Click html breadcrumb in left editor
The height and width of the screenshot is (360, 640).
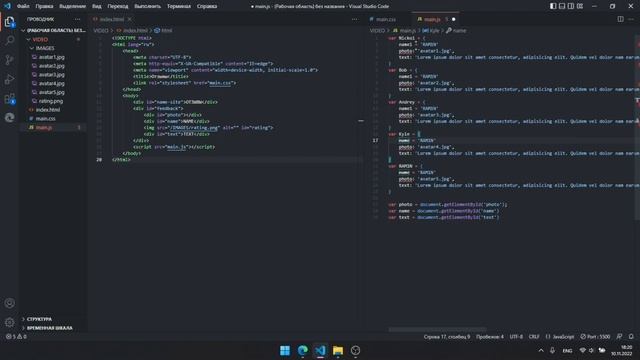pyautogui.click(x=163, y=31)
